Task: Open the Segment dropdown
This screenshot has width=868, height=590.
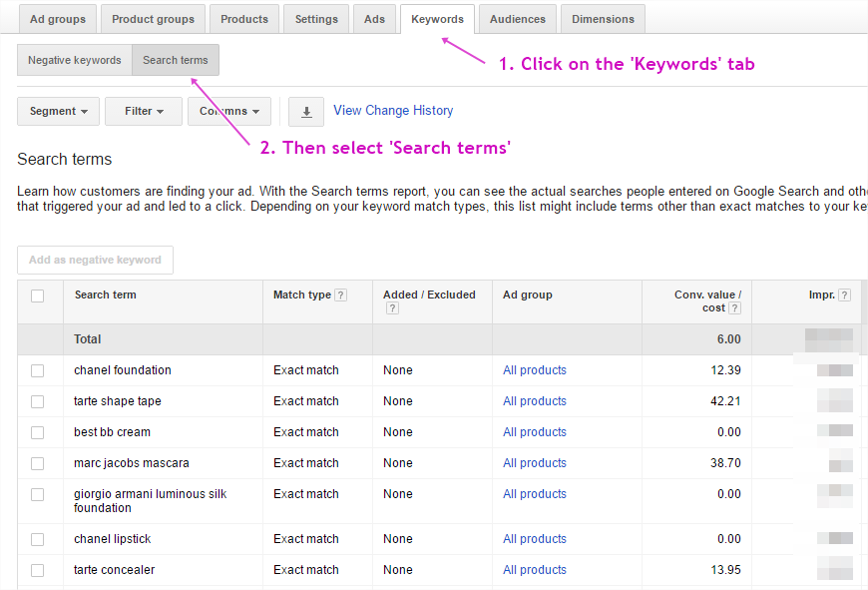Action: (x=58, y=112)
